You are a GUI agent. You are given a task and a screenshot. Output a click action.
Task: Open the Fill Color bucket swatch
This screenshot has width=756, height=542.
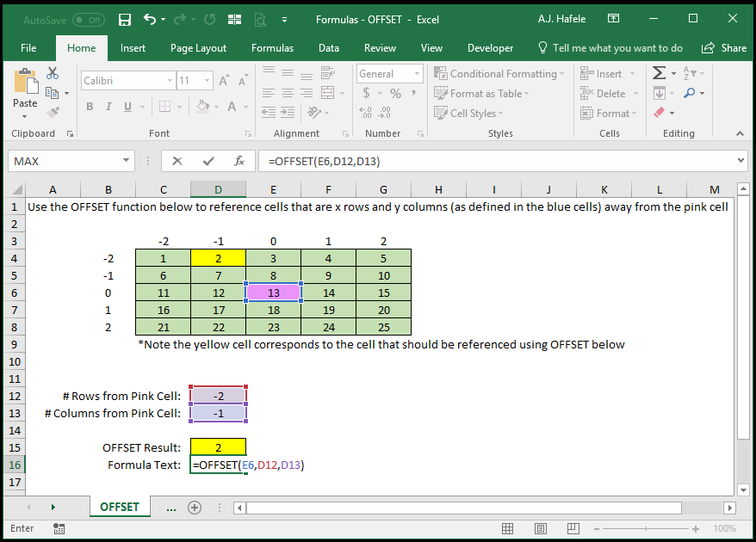point(203,106)
